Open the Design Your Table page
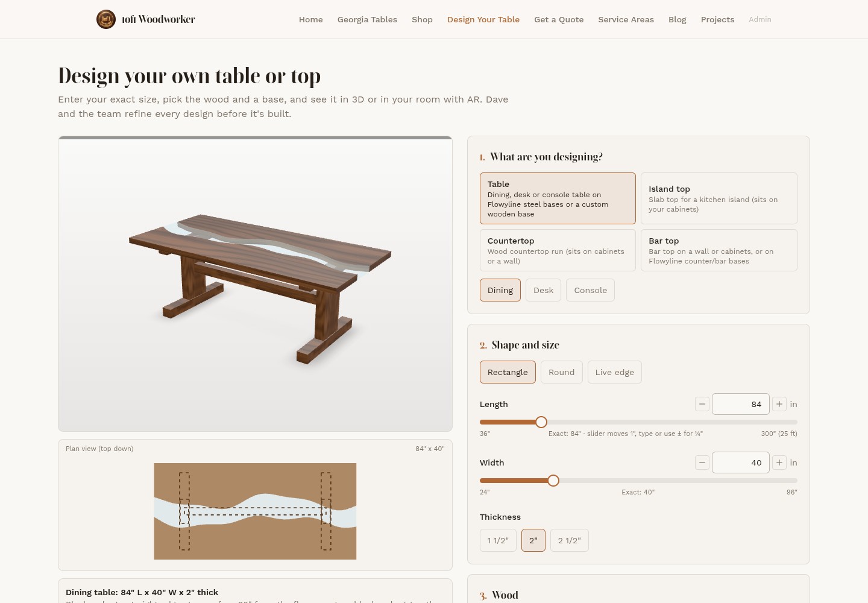This screenshot has width=868, height=603. click(483, 19)
